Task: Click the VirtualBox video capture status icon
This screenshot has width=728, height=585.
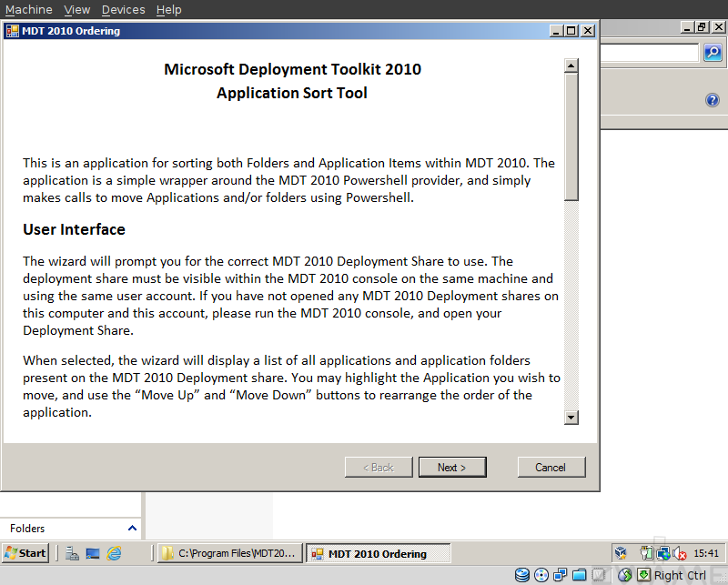Action: [599, 575]
